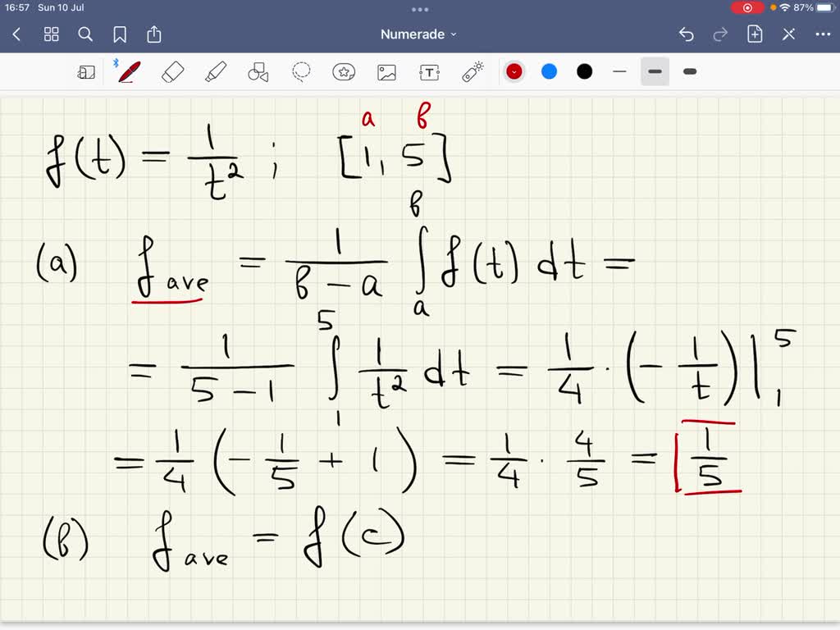This screenshot has height=630, width=840.
Task: Toggle the medium stroke width off
Action: click(655, 71)
